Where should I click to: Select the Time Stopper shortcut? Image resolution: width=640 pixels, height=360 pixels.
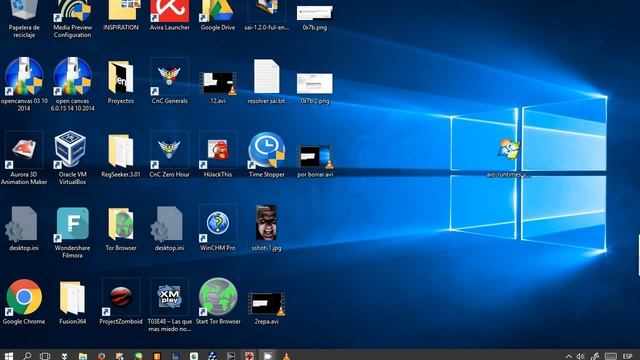[x=267, y=155]
